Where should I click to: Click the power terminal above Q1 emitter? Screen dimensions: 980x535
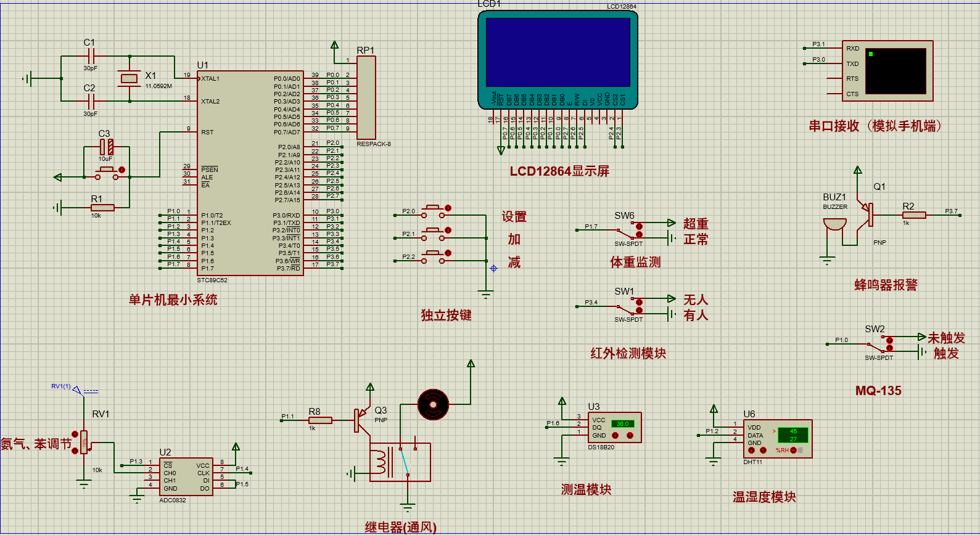pos(857,170)
